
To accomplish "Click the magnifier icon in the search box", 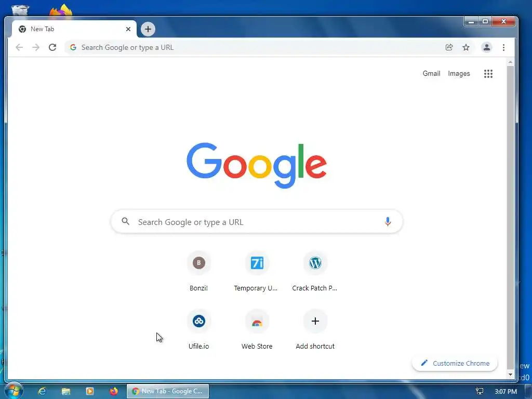I will [x=126, y=221].
